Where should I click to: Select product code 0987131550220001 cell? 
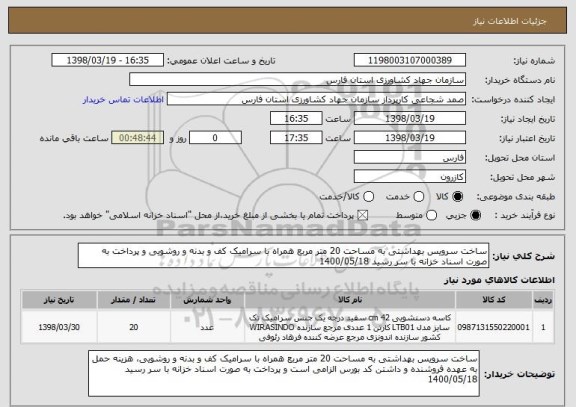pyautogui.click(x=494, y=327)
